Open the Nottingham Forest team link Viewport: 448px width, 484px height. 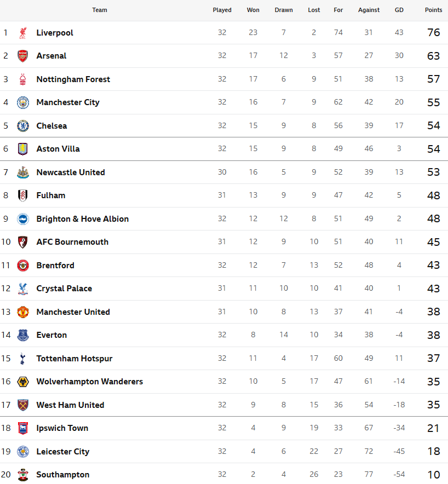tap(73, 79)
